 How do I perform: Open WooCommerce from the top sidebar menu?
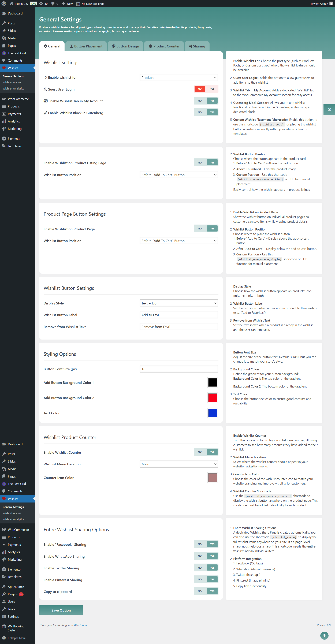pos(18,99)
